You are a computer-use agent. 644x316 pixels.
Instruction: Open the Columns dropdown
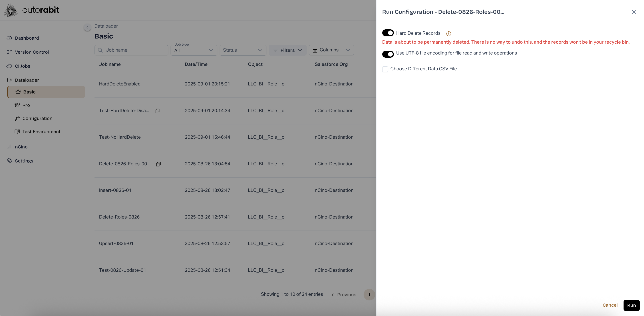point(331,50)
